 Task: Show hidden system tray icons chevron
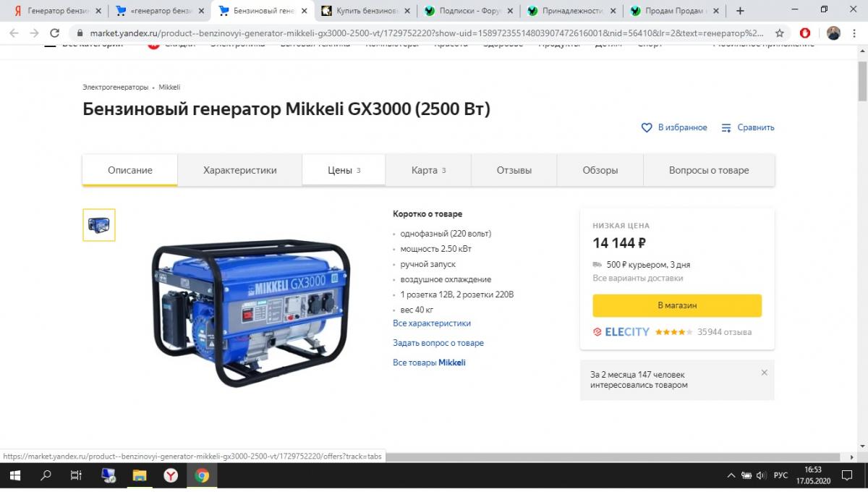(731, 475)
